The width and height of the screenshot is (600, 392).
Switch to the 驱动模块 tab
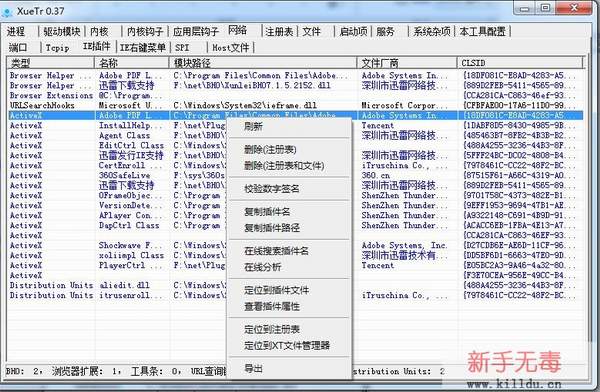(x=62, y=31)
